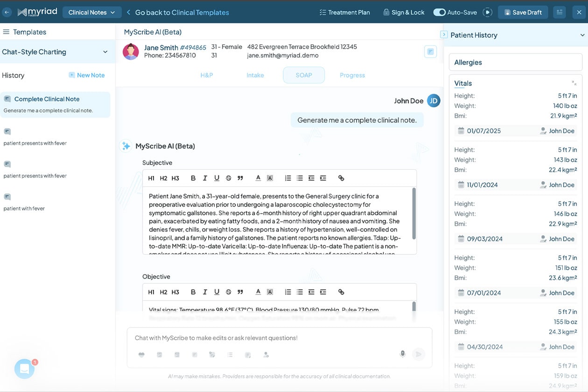Screen dimensions: 588x392
Task: Open the Clinical Notes dropdown
Action: (92, 12)
